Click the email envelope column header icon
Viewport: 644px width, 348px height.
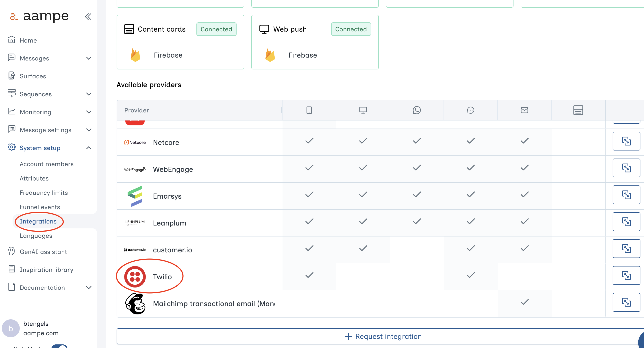point(524,110)
